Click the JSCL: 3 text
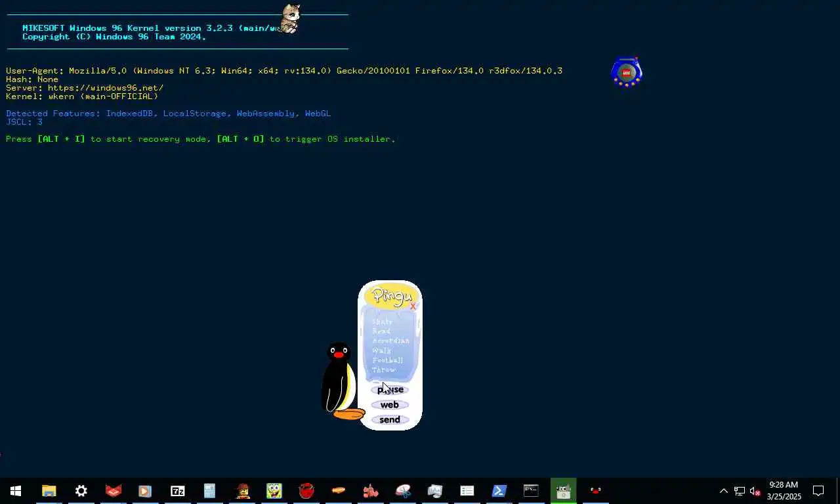This screenshot has height=504, width=840. pos(24,122)
